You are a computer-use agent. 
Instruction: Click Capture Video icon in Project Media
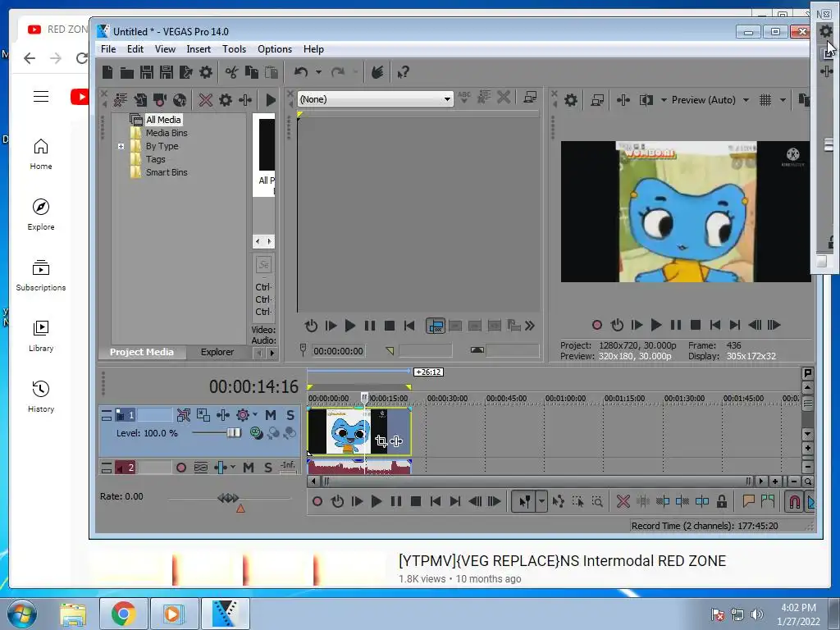[160, 99]
